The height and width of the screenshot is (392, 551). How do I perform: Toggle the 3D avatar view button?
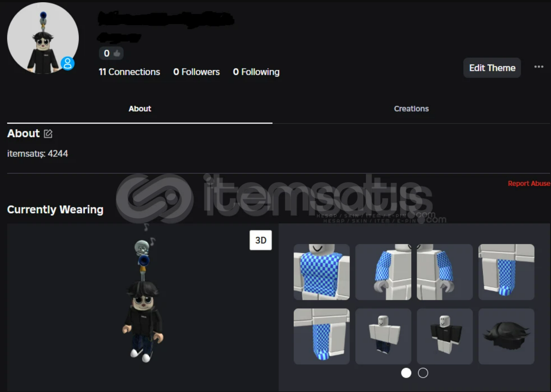261,240
